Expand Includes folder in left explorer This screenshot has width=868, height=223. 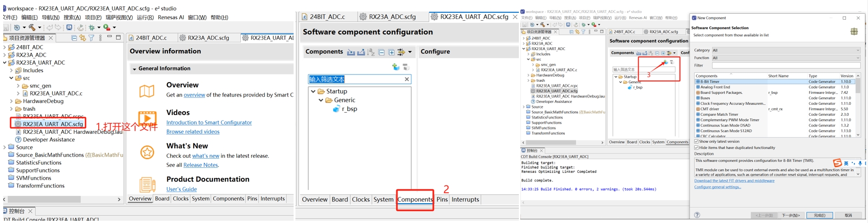coord(11,70)
